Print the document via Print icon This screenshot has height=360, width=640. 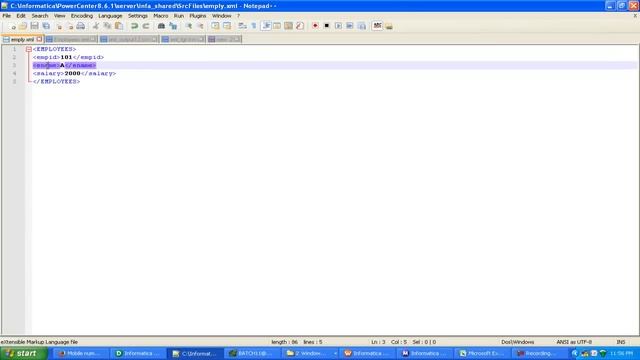(x=81, y=26)
